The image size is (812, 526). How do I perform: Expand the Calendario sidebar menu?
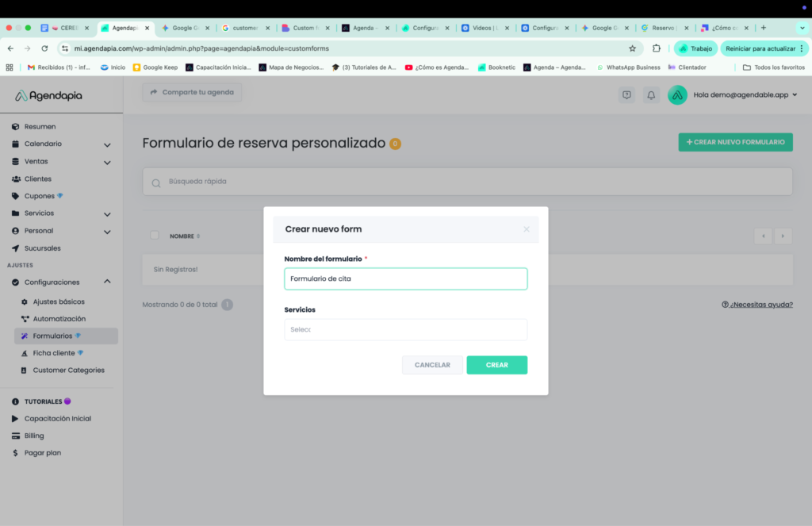[x=107, y=144]
